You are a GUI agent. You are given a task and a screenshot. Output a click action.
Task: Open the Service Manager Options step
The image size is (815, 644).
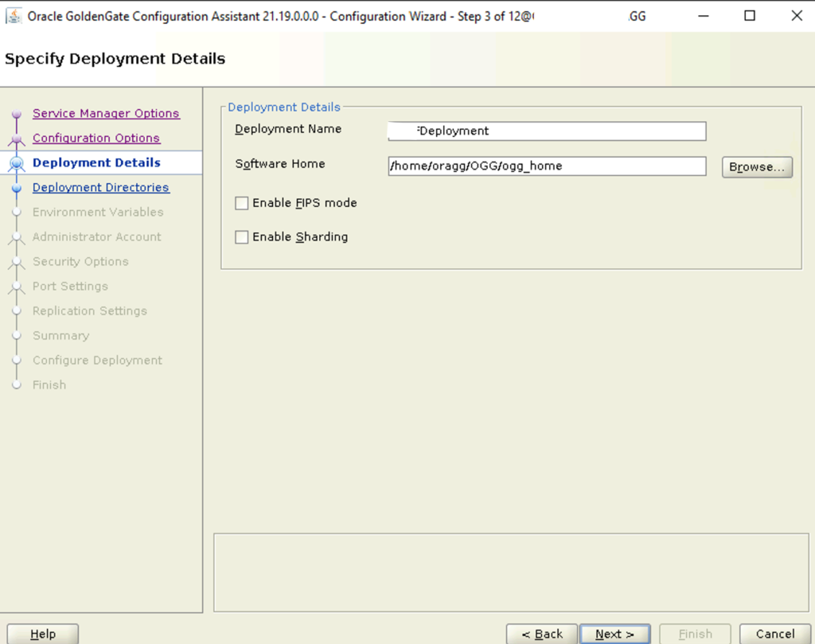click(106, 113)
